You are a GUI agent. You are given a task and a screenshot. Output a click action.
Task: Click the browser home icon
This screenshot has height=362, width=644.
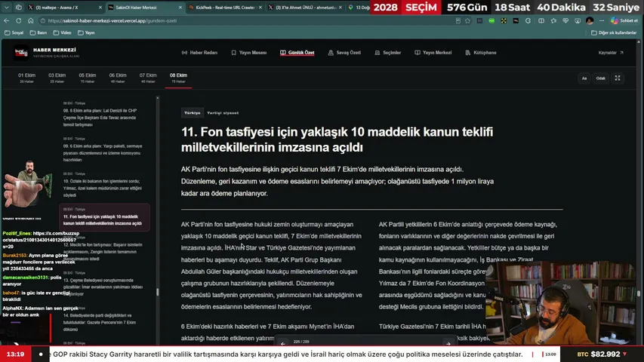(31, 20)
